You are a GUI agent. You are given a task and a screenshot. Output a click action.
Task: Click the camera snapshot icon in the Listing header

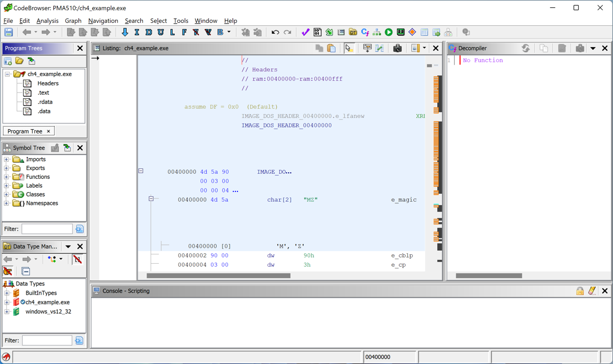tap(397, 48)
